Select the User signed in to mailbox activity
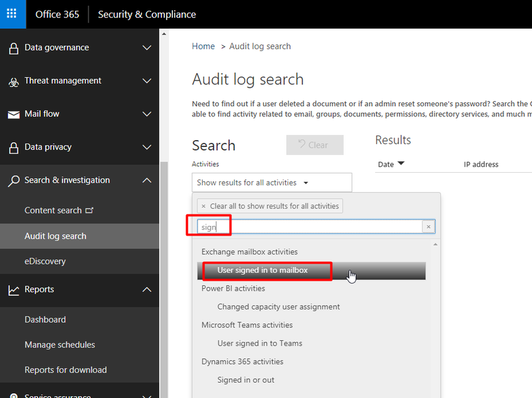 [x=265, y=271]
